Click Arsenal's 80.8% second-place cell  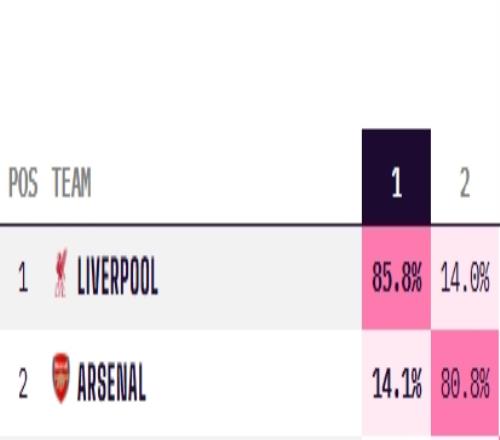point(465,383)
